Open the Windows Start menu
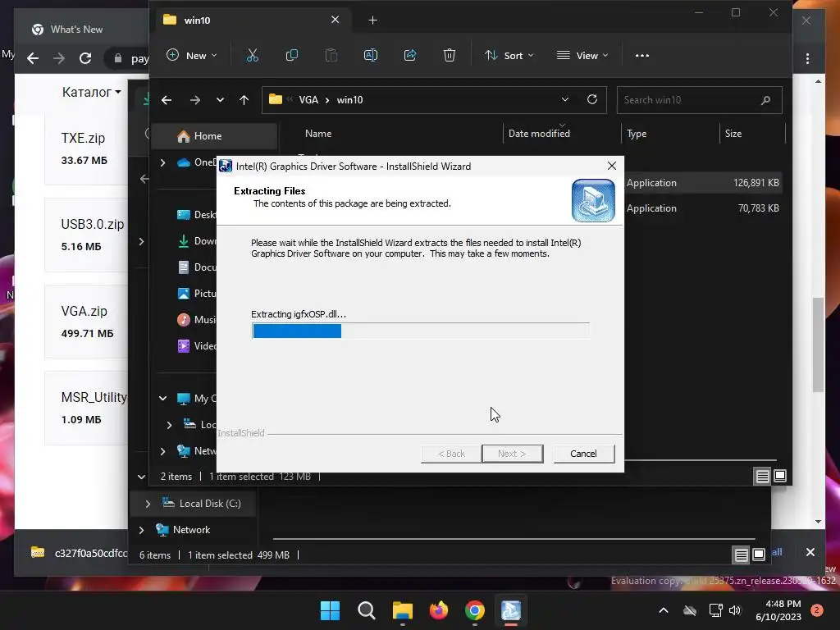This screenshot has height=630, width=840. point(330,610)
